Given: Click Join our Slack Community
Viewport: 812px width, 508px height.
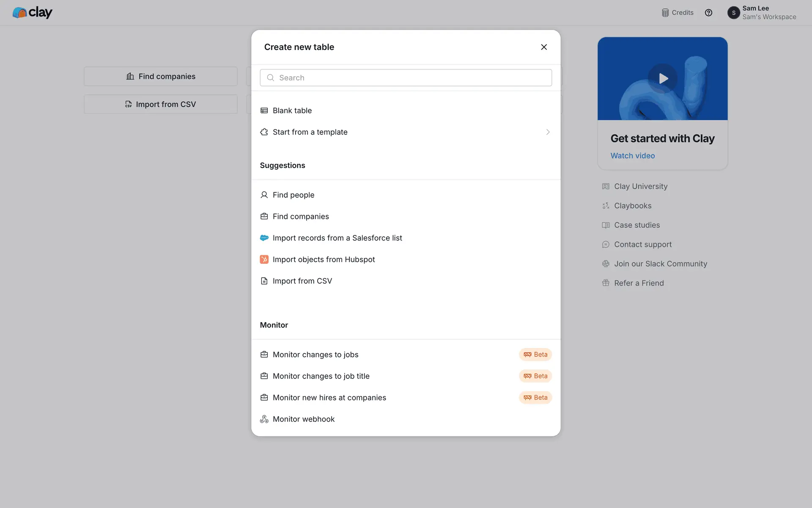Looking at the screenshot, I should pos(660,264).
